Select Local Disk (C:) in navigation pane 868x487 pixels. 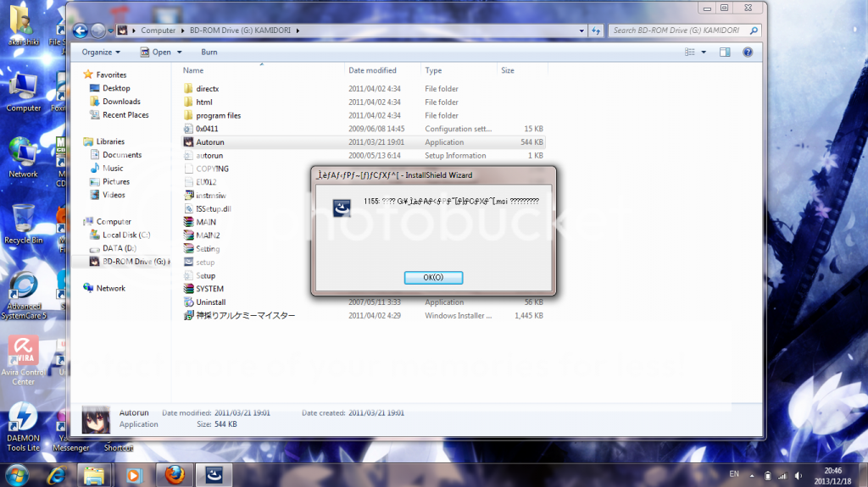(125, 235)
